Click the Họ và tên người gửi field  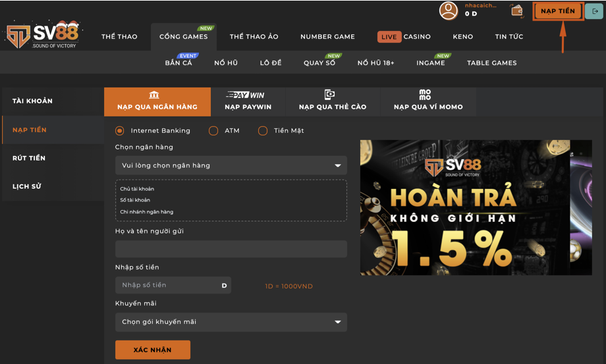(231, 249)
